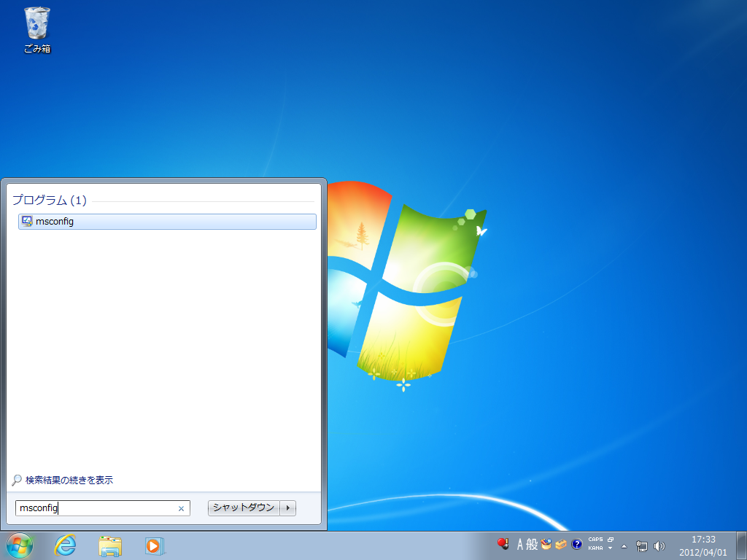
Task: Click the IME help question mark icon
Action: [x=576, y=544]
